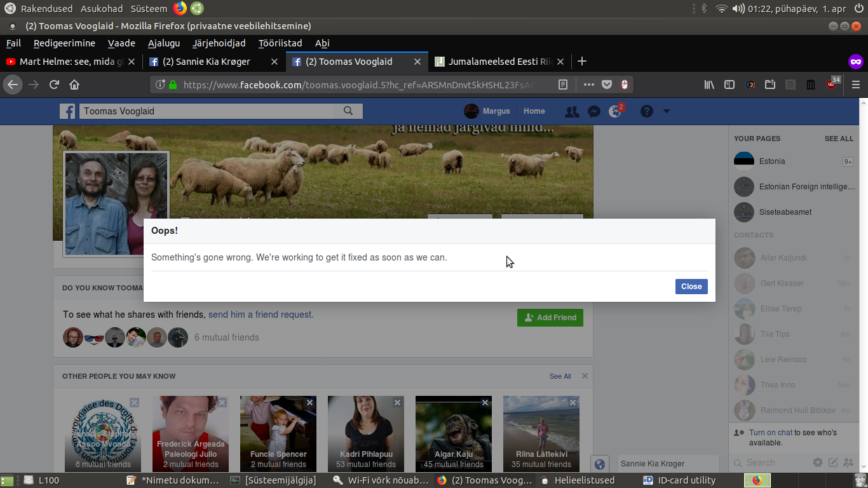
Task: Click the private browsing mask icon
Action: [x=856, y=62]
